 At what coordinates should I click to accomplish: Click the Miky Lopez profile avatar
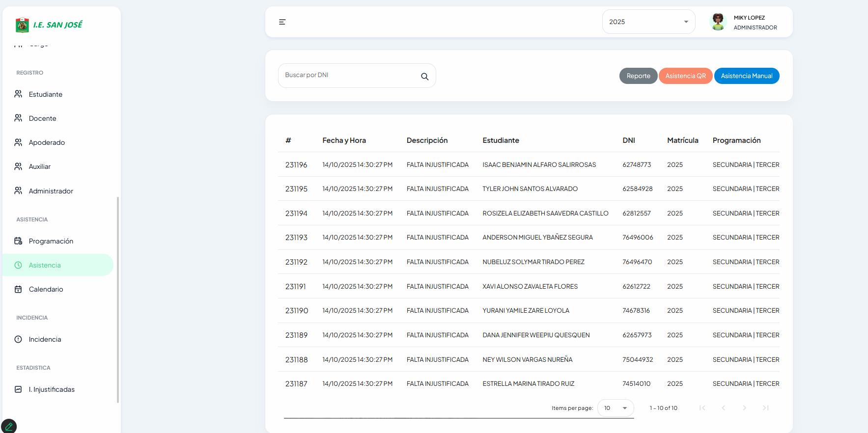pyautogui.click(x=718, y=22)
